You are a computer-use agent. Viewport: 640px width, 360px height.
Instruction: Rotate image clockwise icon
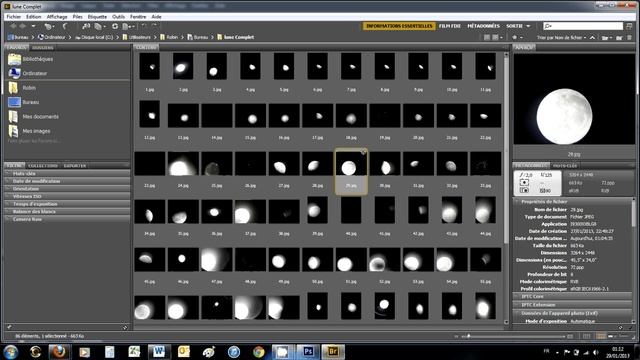pos(154,26)
